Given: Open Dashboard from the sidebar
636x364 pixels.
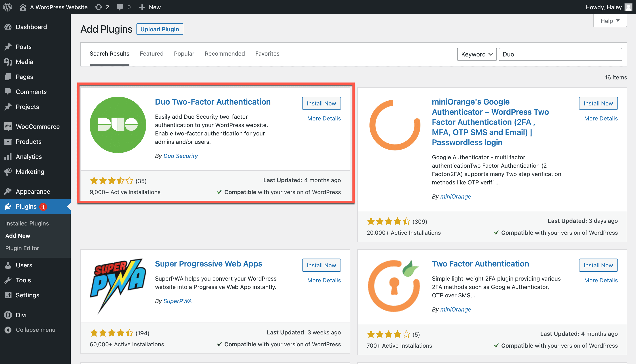Looking at the screenshot, I should click(x=31, y=27).
